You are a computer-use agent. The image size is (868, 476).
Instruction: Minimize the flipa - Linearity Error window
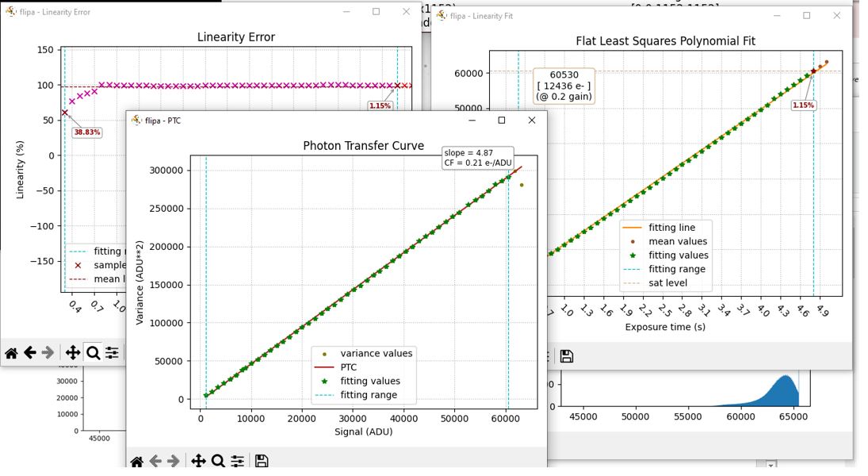[346, 12]
